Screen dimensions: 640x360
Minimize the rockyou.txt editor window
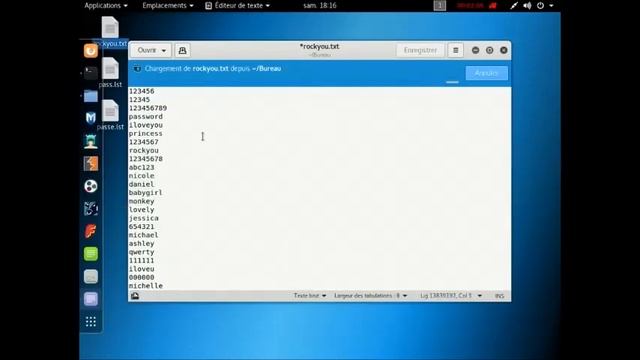point(476,50)
